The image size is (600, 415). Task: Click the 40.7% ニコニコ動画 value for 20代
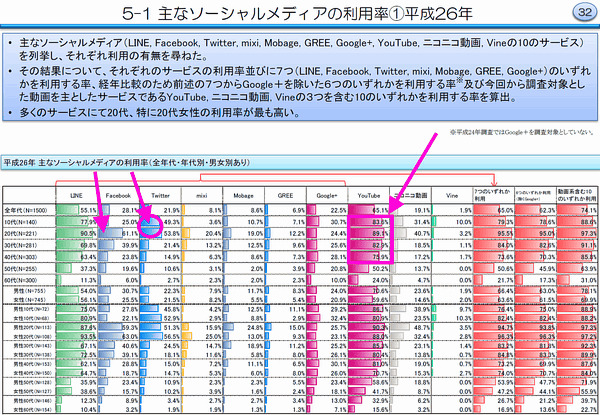tap(422, 233)
